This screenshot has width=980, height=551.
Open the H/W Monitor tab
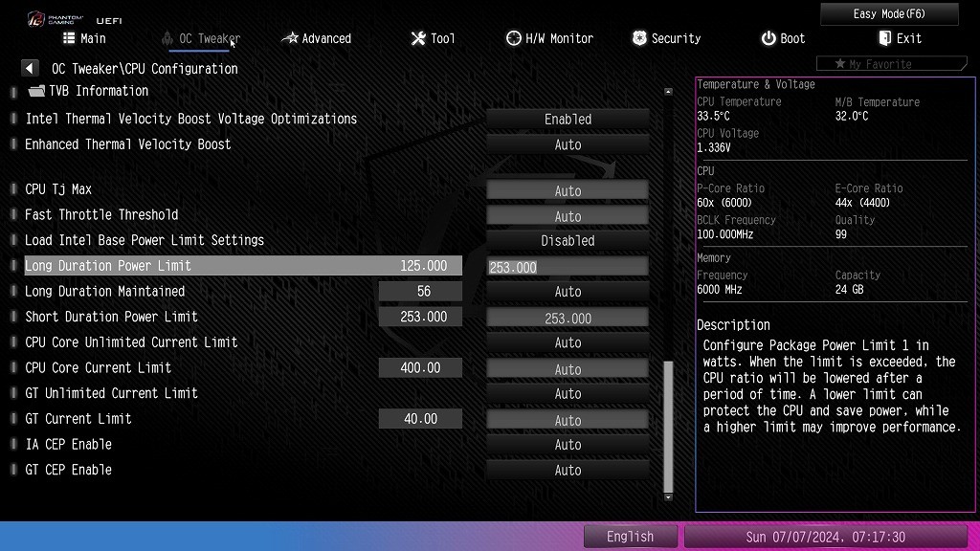point(549,38)
